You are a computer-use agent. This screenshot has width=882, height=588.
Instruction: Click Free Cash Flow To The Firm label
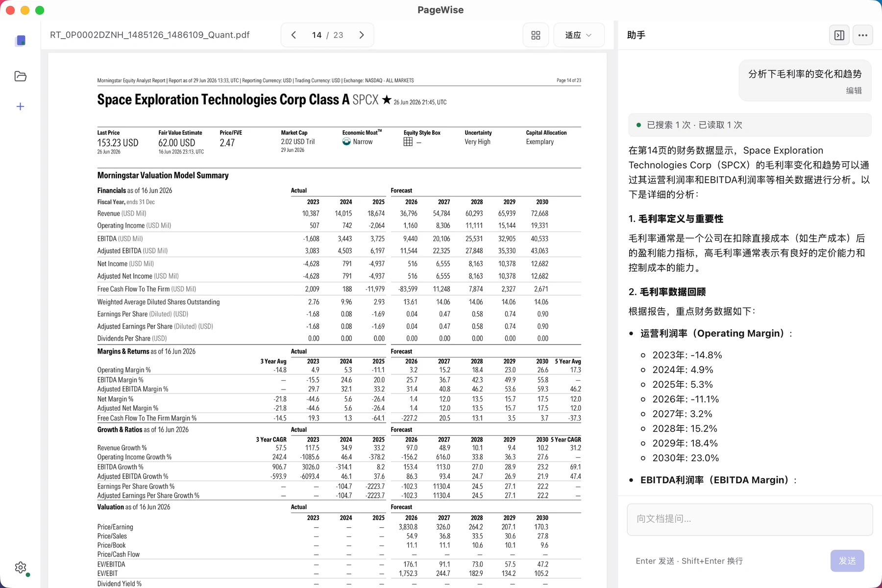[147, 289]
